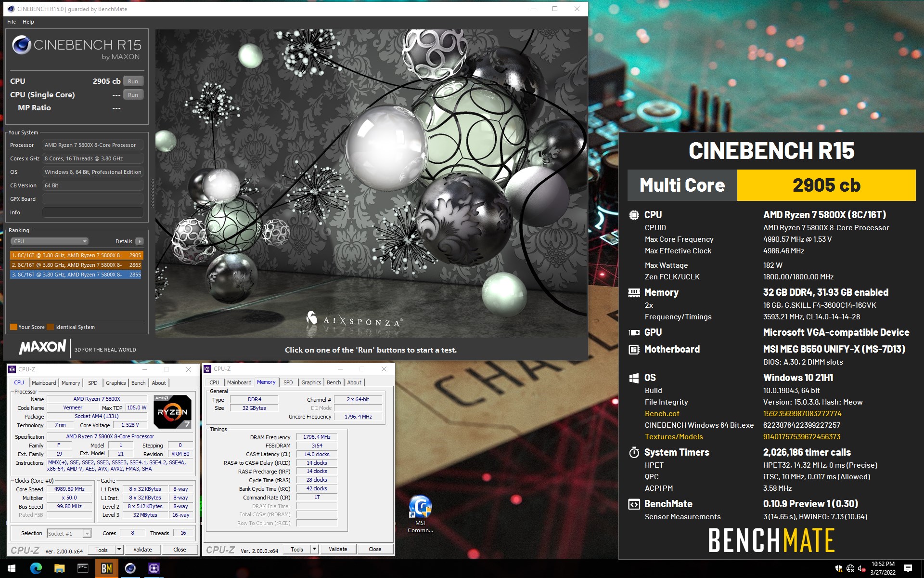Viewport: 924px width, 578px height.
Task: Open the Windows Start menu
Action: (12, 568)
